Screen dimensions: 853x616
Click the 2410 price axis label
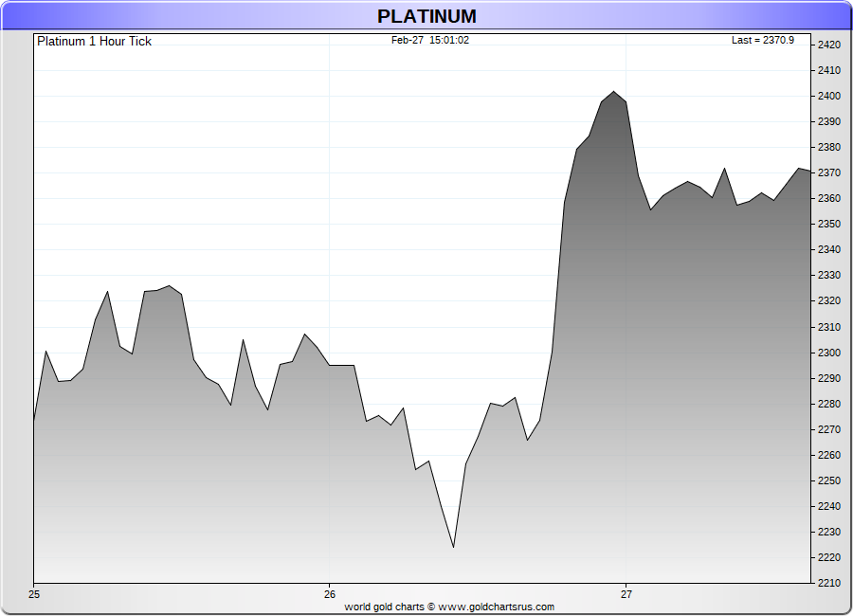pos(829,71)
